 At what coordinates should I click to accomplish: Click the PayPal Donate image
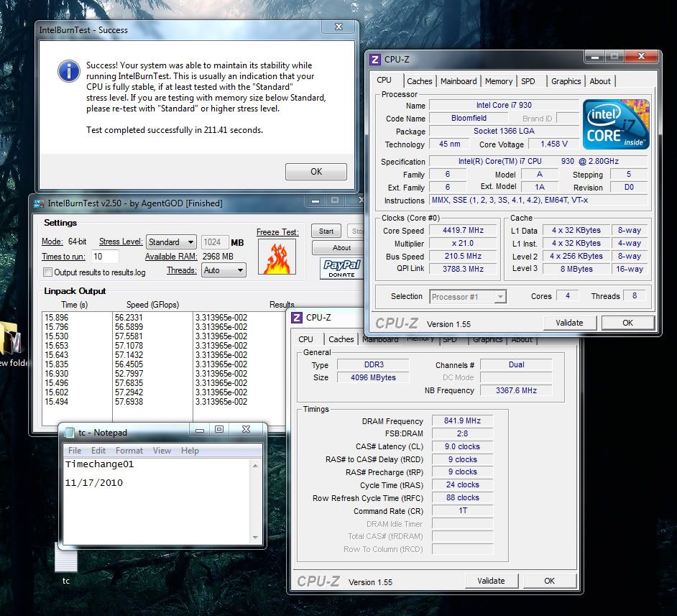341,269
